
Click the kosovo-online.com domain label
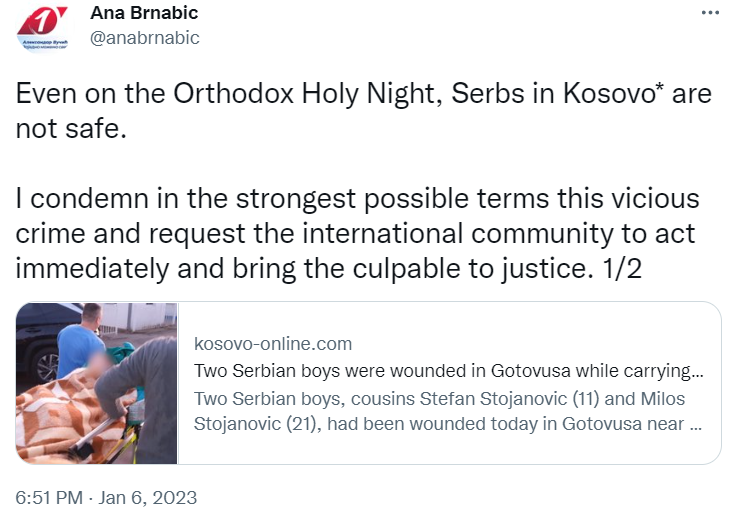coord(273,344)
